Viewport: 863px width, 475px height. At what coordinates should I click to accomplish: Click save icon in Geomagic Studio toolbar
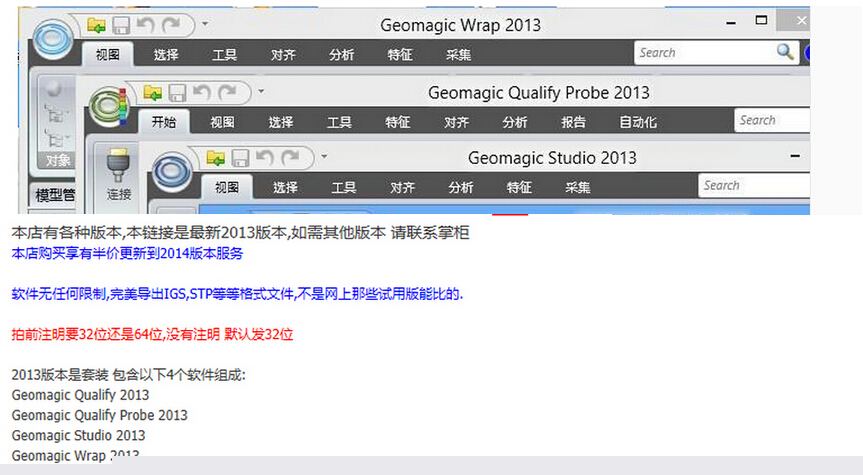click(241, 159)
